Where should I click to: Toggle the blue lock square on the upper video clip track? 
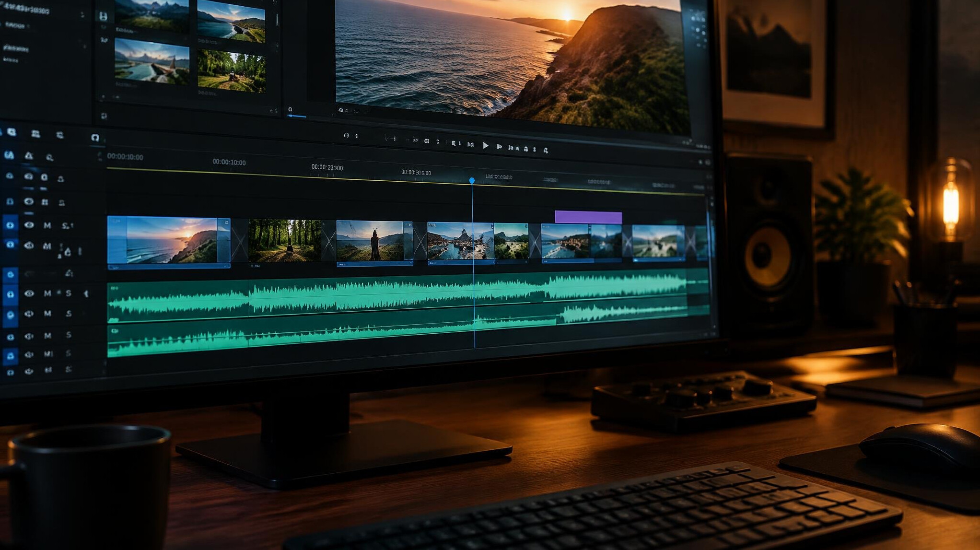10,225
